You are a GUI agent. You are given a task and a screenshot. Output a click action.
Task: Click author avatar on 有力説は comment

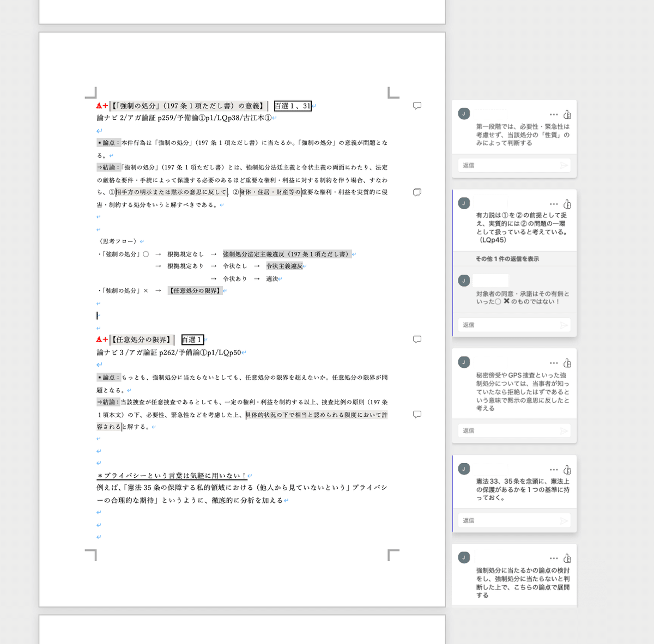464,203
